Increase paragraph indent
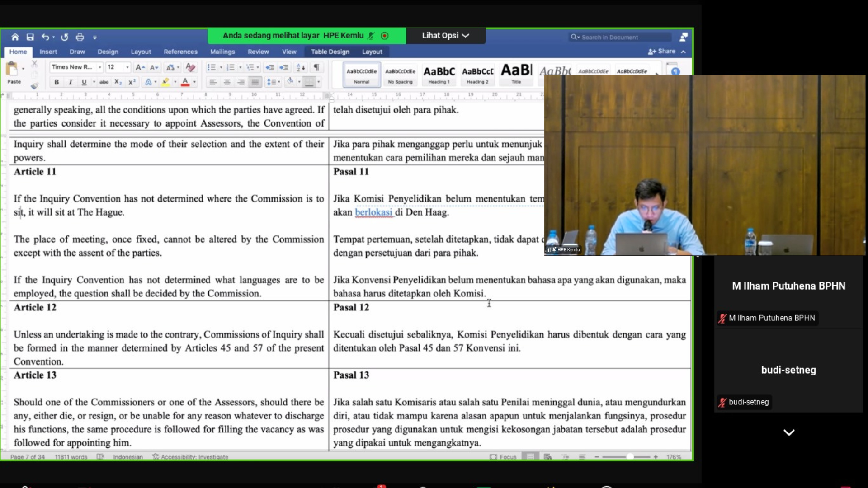Screen dimensions: 868x488 [x=284, y=67]
